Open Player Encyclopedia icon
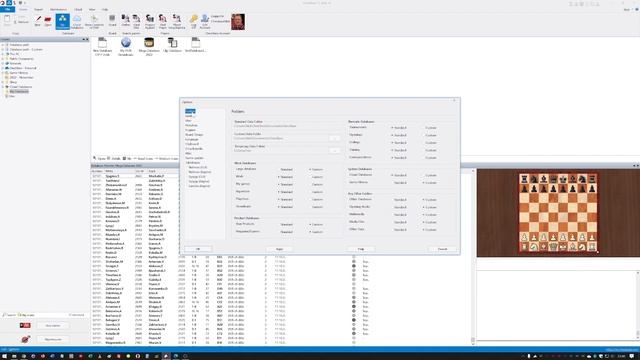640x360 pixels. click(x=177, y=21)
